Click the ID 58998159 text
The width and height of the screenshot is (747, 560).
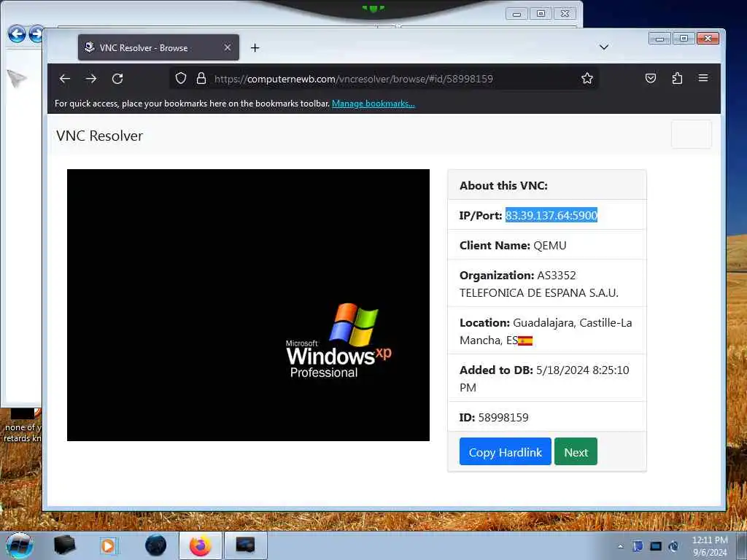click(x=494, y=418)
